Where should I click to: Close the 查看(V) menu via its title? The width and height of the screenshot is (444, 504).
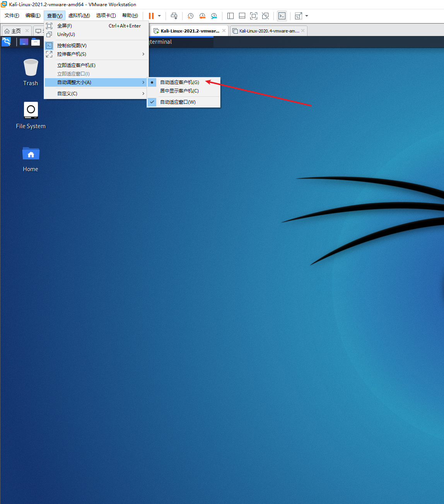(x=55, y=15)
